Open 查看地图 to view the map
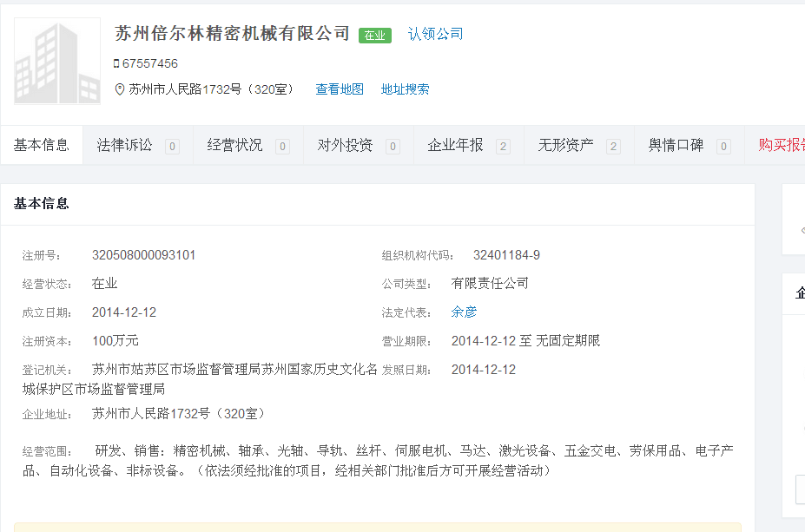This screenshot has width=805, height=532. 339,89
